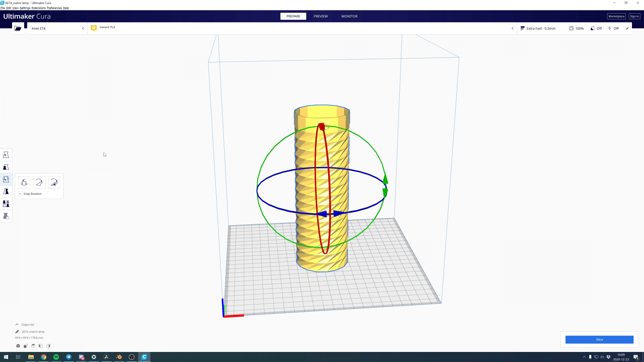Screen dimensions: 644x362
Task: Open the Help menu
Action: [66, 8]
